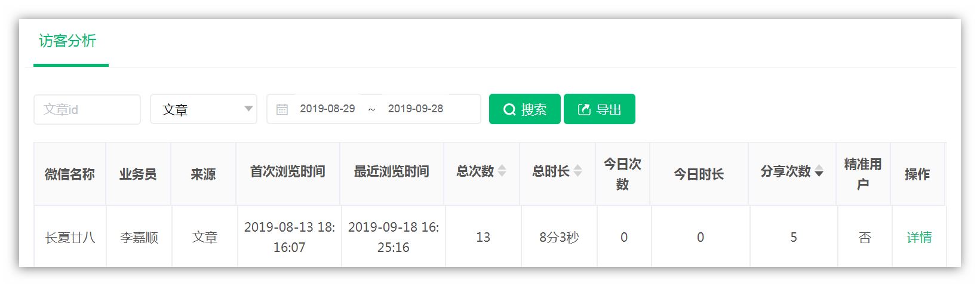
Task: Click the 来源 column header
Action: [x=204, y=174]
